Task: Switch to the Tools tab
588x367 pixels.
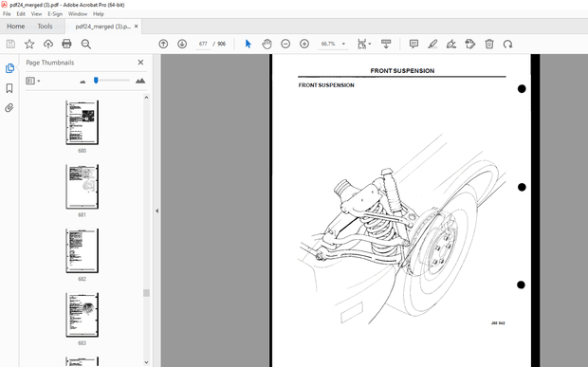Action: coord(45,27)
